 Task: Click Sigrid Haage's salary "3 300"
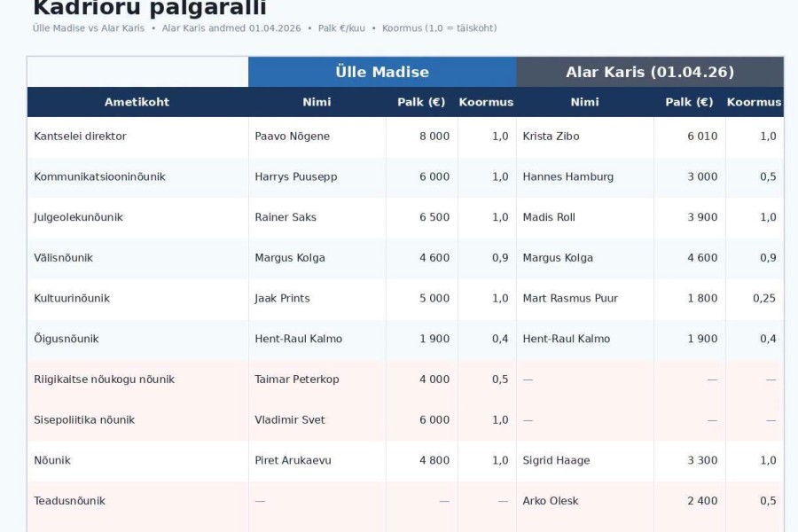[702, 460]
